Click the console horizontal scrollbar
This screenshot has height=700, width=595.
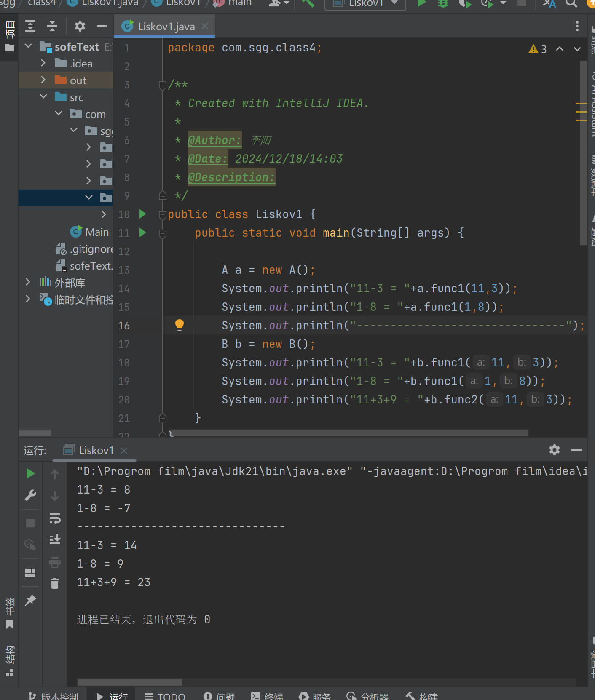click(x=129, y=682)
